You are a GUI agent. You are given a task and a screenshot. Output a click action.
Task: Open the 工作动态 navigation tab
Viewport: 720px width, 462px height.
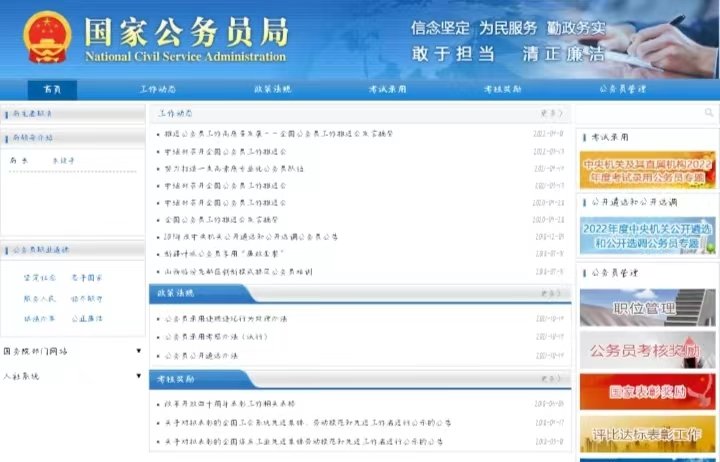tap(158, 89)
